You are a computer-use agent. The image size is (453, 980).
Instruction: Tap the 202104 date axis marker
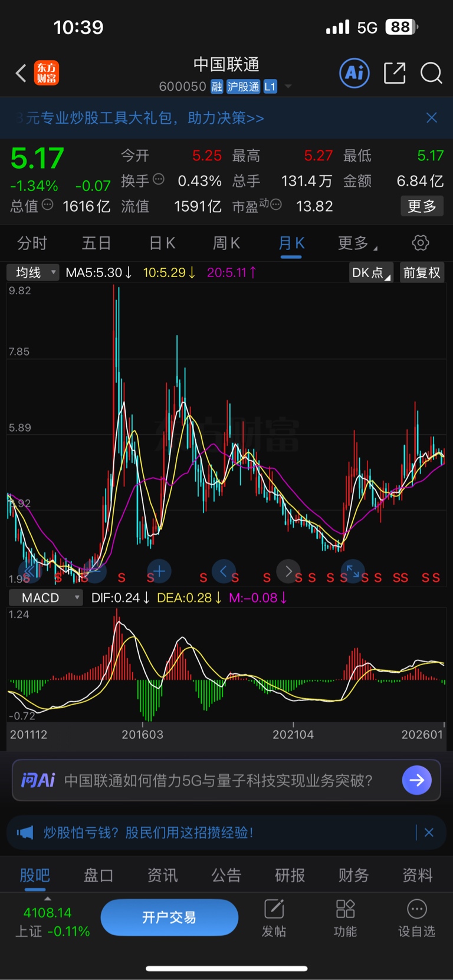(x=293, y=734)
